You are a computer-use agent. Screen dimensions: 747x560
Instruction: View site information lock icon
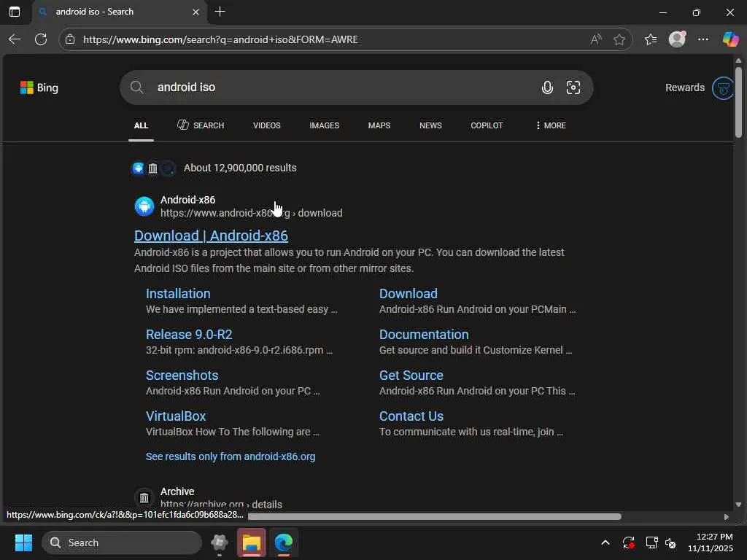pyautogui.click(x=70, y=39)
